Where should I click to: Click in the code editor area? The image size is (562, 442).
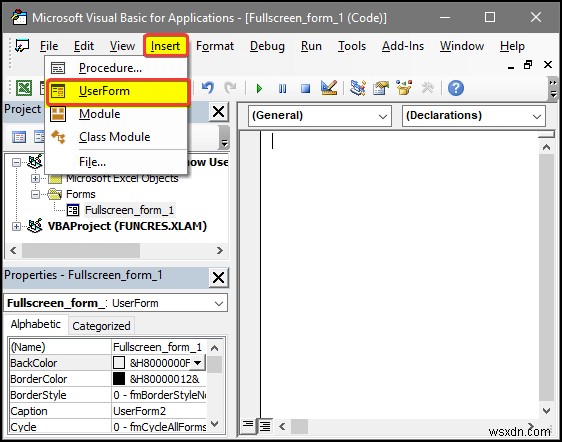coord(399,276)
